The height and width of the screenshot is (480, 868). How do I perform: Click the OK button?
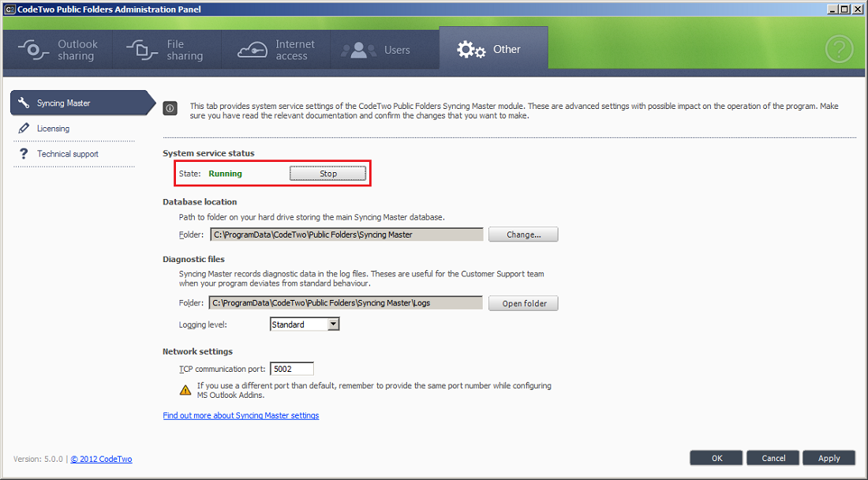tap(716, 458)
